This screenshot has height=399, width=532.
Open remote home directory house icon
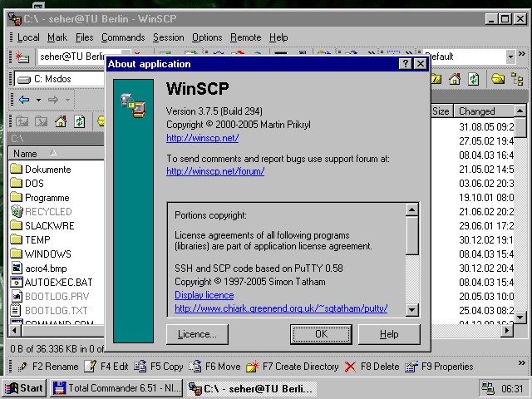(455, 79)
